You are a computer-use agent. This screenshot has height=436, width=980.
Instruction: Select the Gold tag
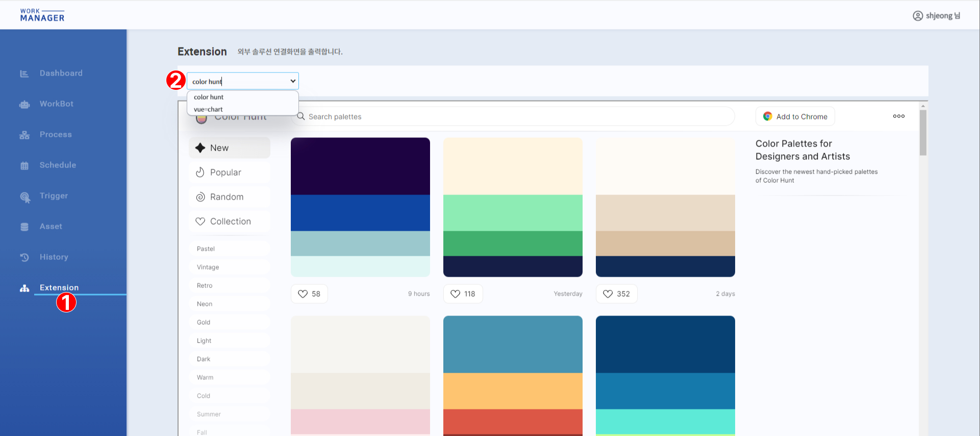(230, 322)
